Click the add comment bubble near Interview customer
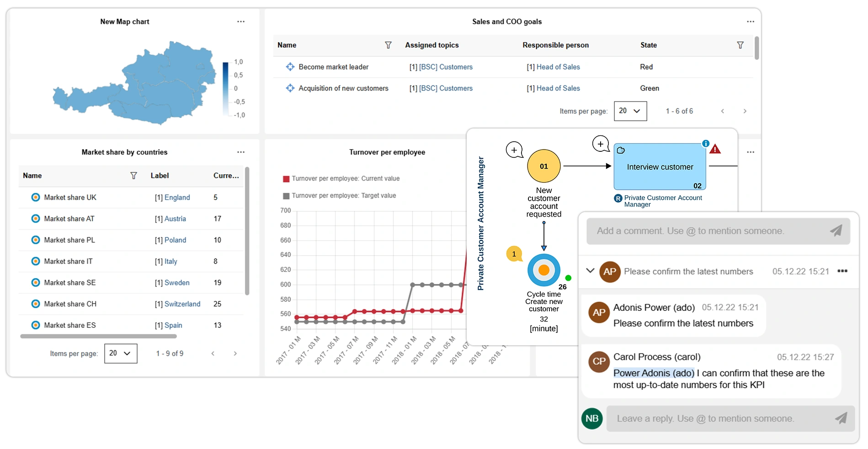The image size is (868, 449). [x=600, y=144]
